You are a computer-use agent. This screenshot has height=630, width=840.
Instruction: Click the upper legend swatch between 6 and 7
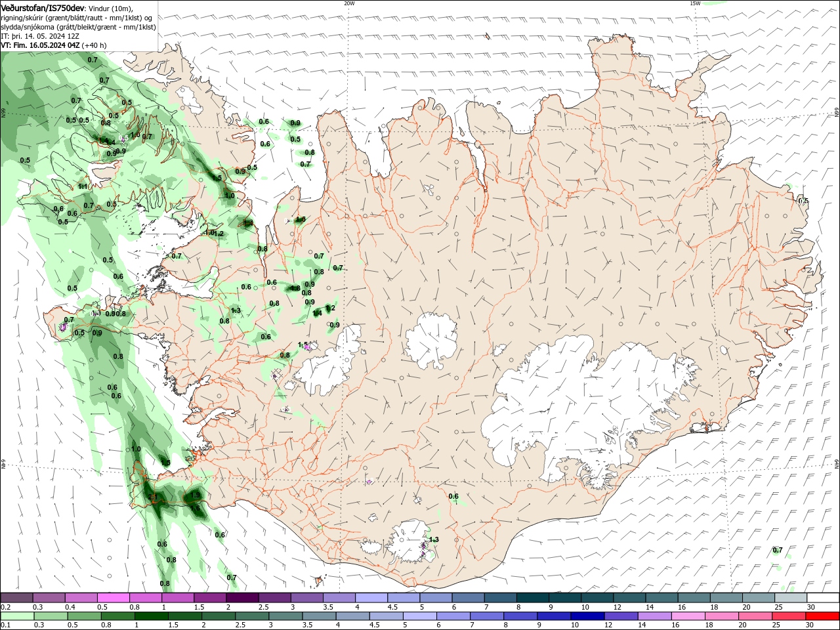click(x=468, y=598)
